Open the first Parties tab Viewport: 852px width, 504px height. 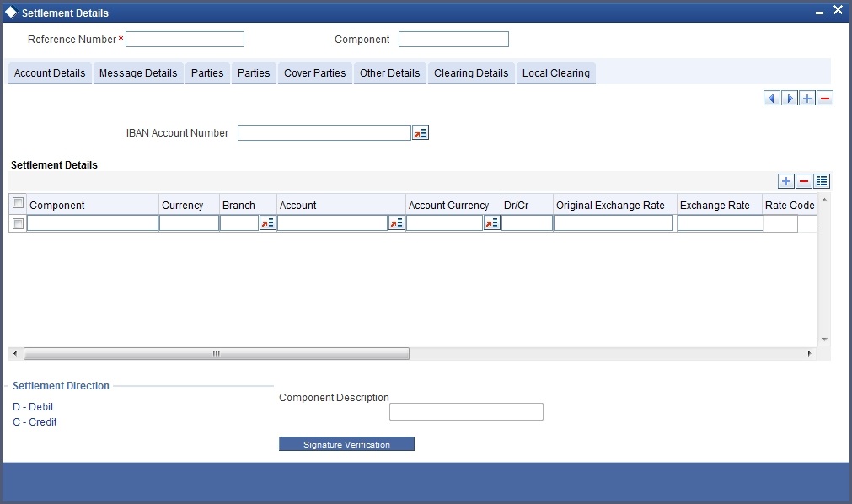207,72
